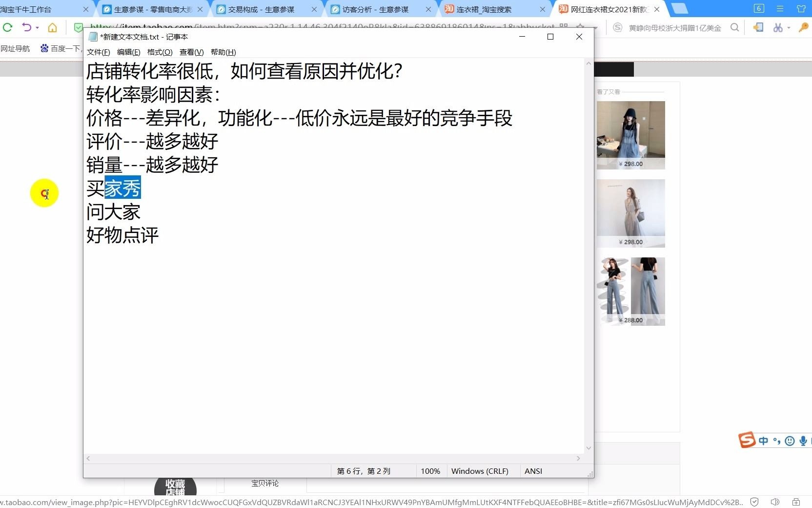
Task: Click the tab counter icon showing 6
Action: pyautogui.click(x=759, y=8)
